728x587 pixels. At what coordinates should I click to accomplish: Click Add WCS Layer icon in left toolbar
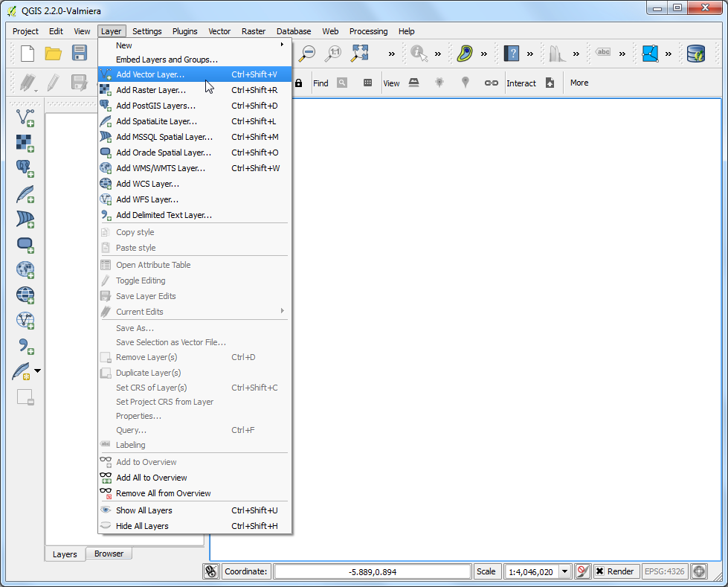(x=25, y=295)
